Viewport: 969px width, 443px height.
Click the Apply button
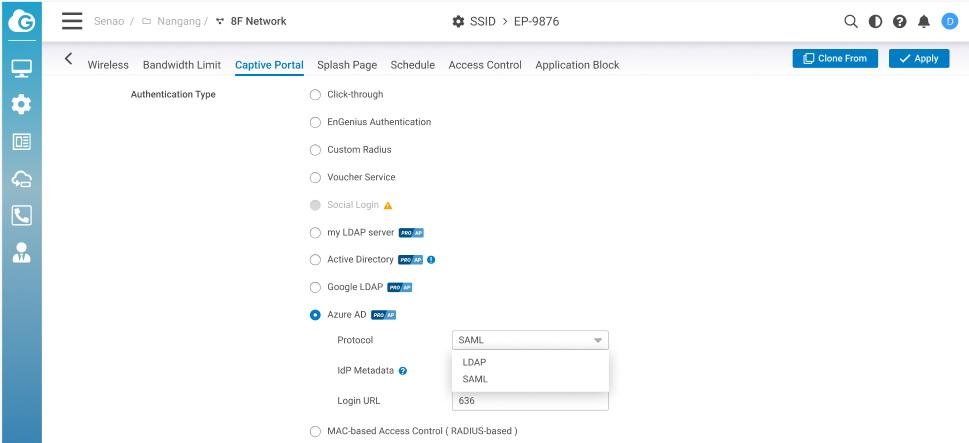(919, 59)
